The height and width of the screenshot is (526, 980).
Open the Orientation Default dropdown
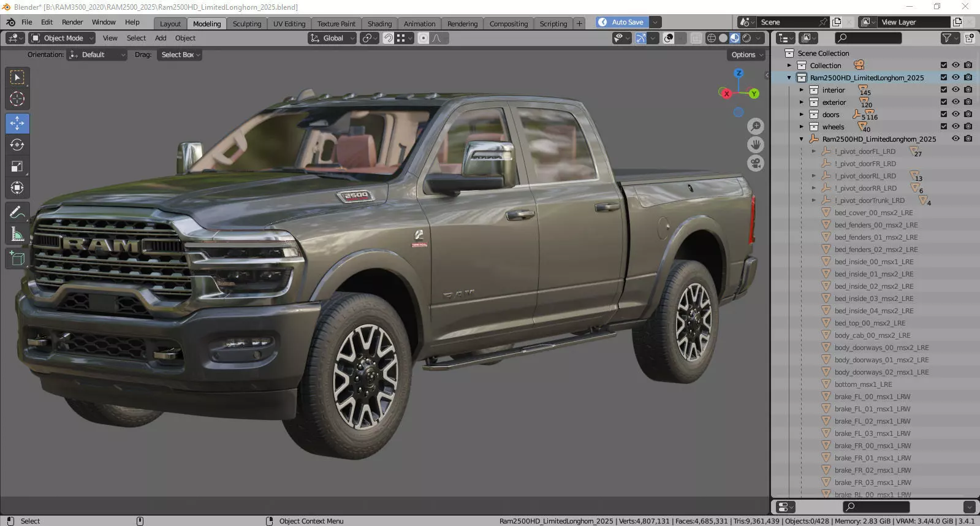(x=97, y=55)
